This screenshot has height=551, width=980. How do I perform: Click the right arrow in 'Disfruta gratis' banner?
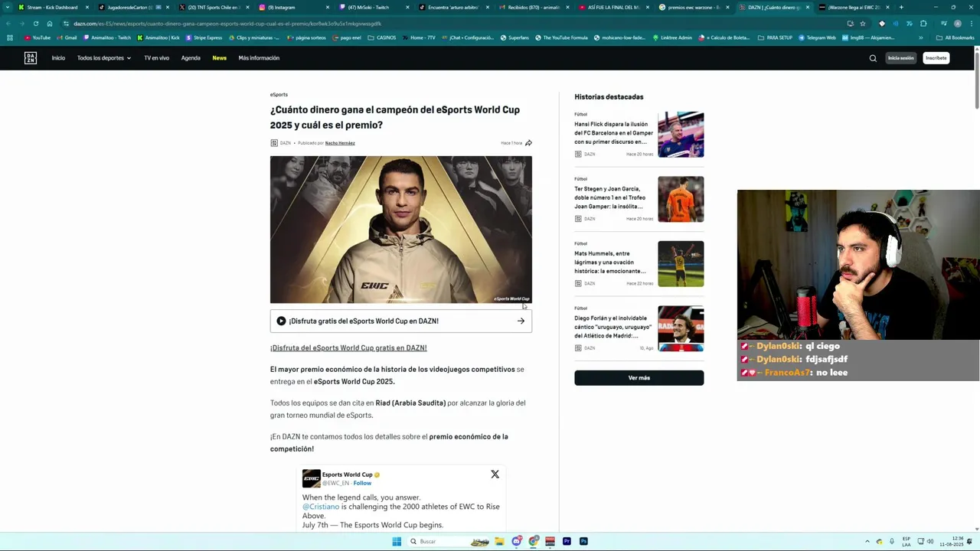coord(521,321)
